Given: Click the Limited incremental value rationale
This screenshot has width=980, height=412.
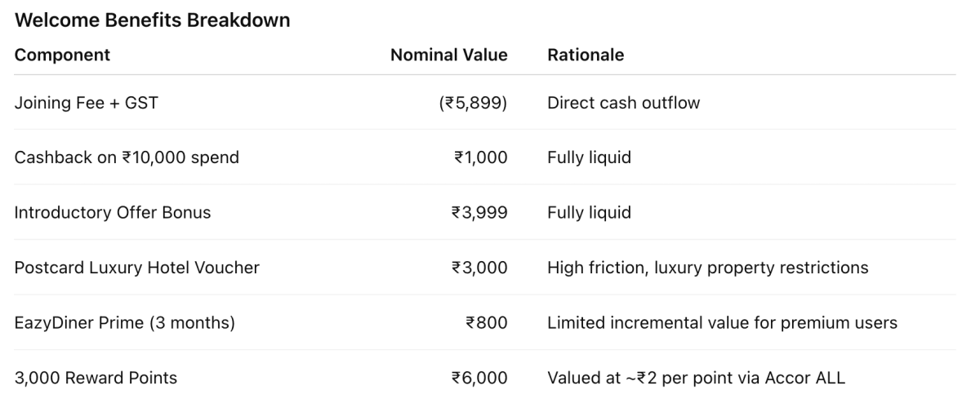Looking at the screenshot, I should [x=722, y=323].
